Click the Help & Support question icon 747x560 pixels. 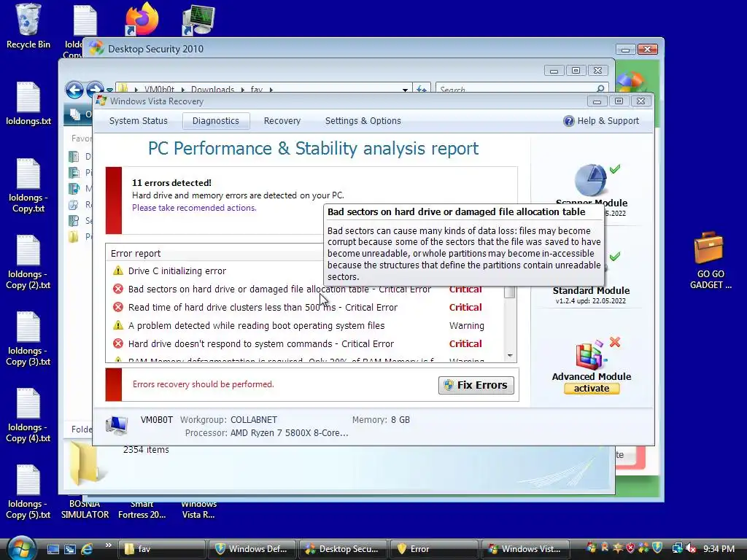tap(569, 121)
